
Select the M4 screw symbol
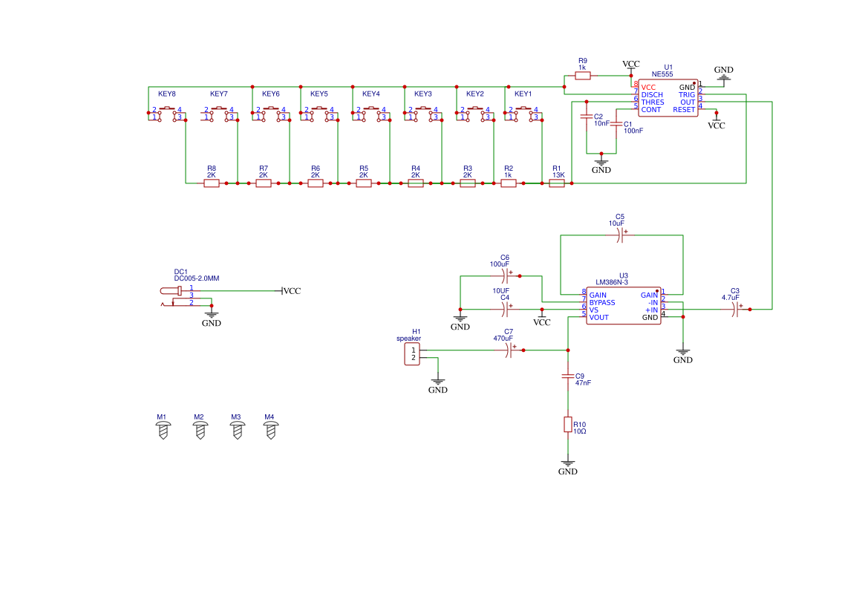[271, 430]
